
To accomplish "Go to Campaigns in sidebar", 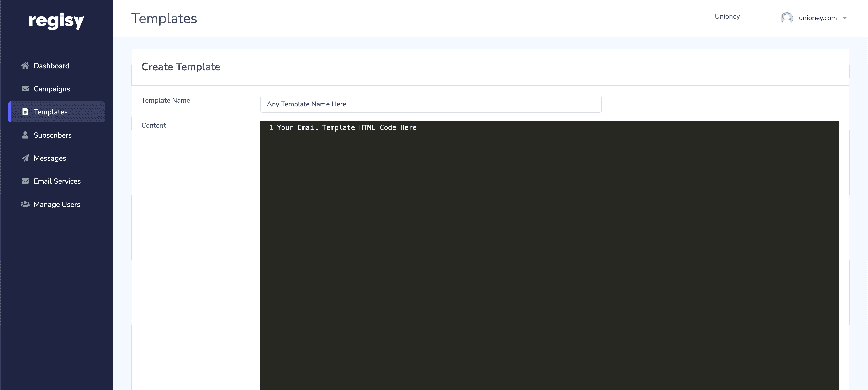I will (x=51, y=89).
